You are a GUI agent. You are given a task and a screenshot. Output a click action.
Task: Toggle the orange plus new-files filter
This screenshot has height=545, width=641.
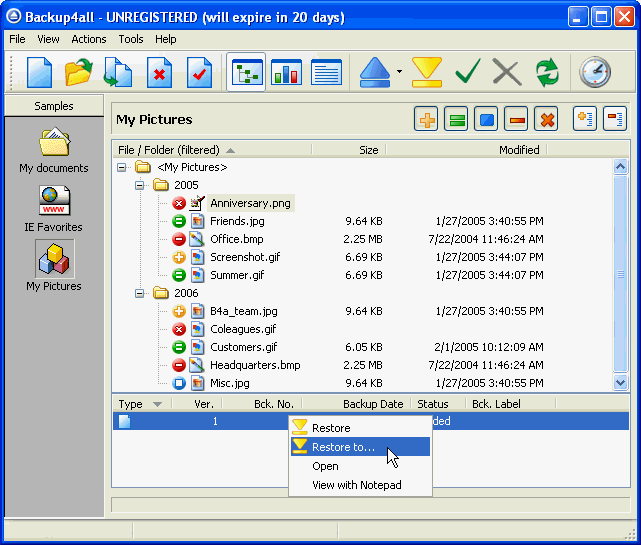point(427,119)
